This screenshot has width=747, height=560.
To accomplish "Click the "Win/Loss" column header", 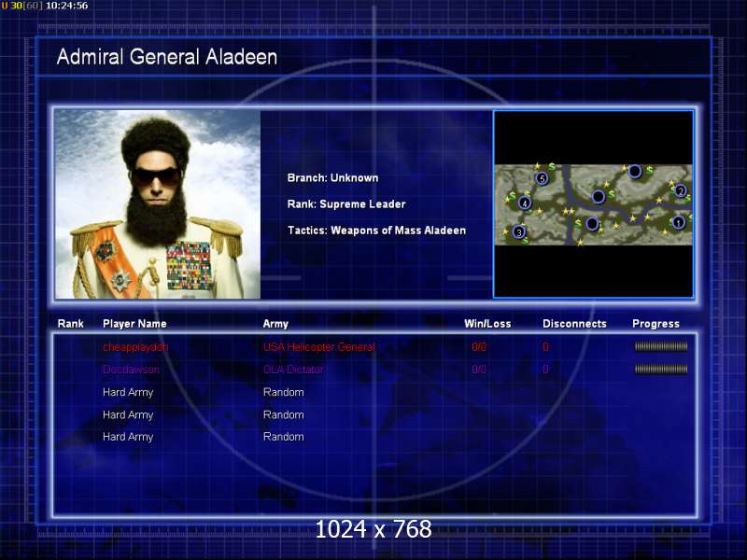I will pyautogui.click(x=487, y=324).
